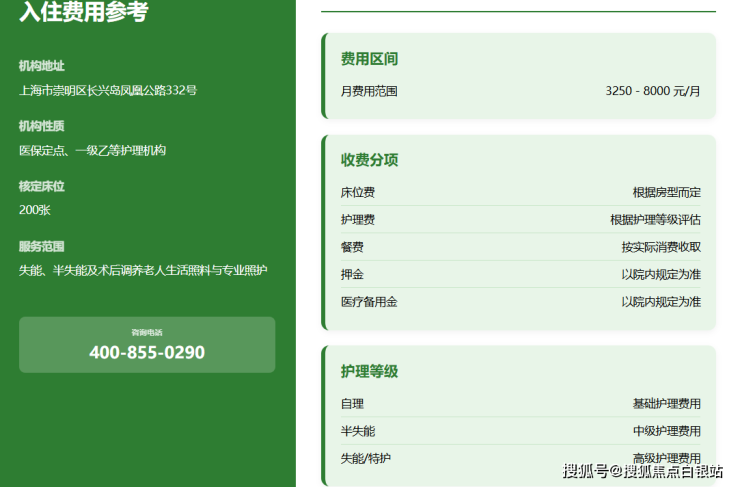The height and width of the screenshot is (487, 740).
Task: Select value 根据房型而定
Action: (667, 193)
